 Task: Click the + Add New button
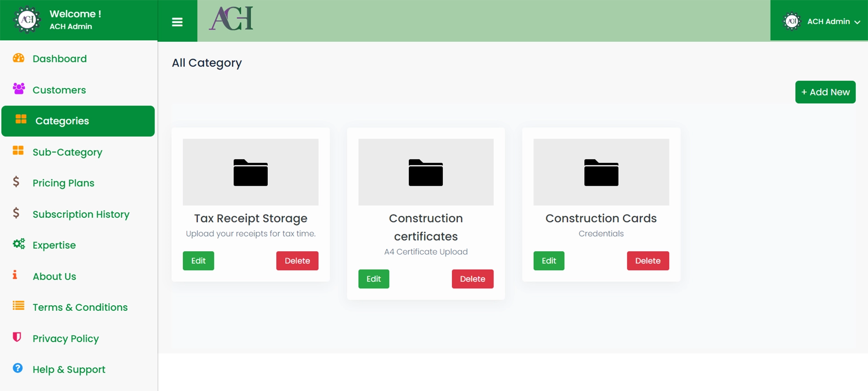(x=825, y=92)
